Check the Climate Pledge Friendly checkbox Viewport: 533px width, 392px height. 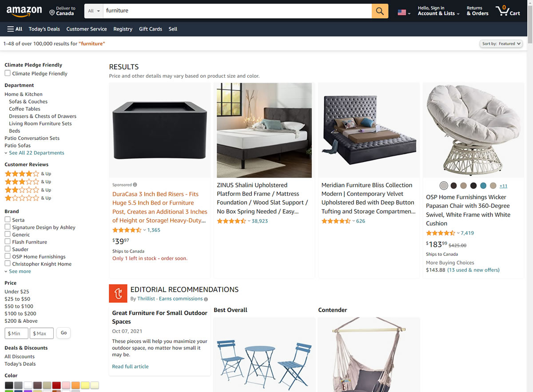[x=8, y=73]
